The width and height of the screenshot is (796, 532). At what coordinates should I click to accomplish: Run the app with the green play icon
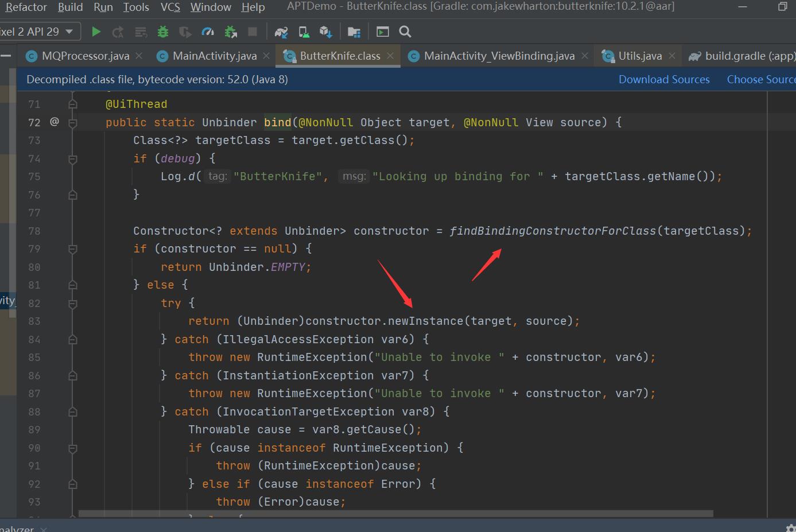[x=96, y=32]
